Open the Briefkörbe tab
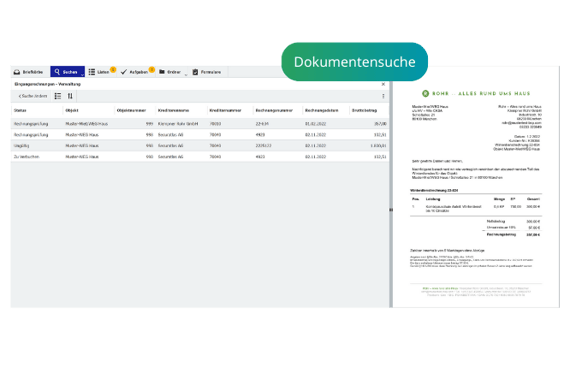This screenshot has height=385, width=570. point(28,72)
